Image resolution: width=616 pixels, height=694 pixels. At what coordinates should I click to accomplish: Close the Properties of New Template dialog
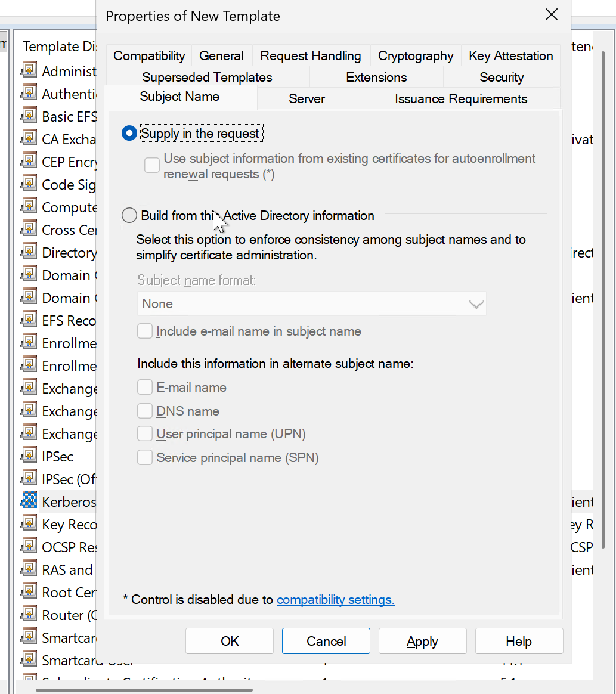(x=552, y=16)
